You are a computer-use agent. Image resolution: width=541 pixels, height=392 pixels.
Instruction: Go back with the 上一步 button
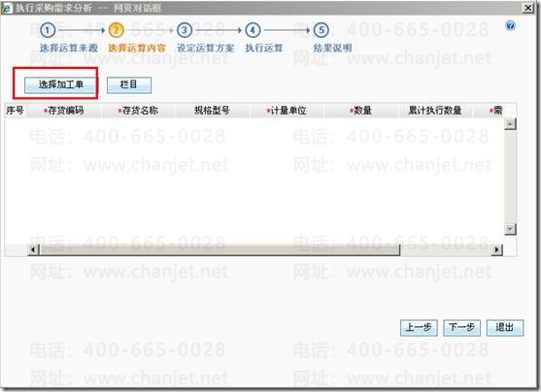[419, 328]
